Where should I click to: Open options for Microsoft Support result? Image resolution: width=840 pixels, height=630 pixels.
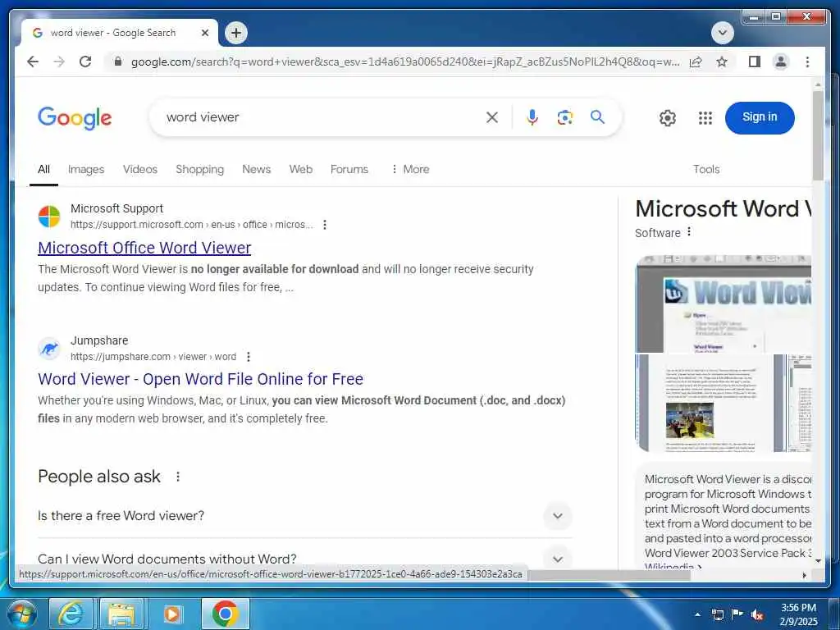pos(325,225)
